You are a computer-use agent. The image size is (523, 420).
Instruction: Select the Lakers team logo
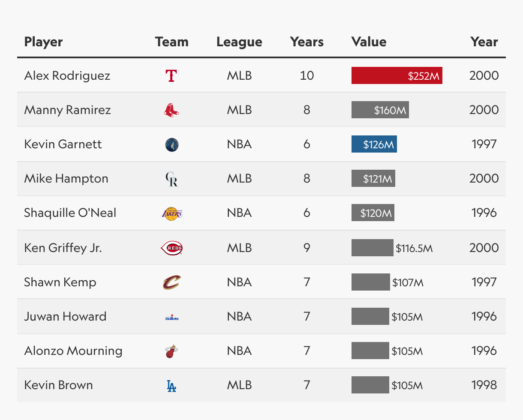pos(171,213)
